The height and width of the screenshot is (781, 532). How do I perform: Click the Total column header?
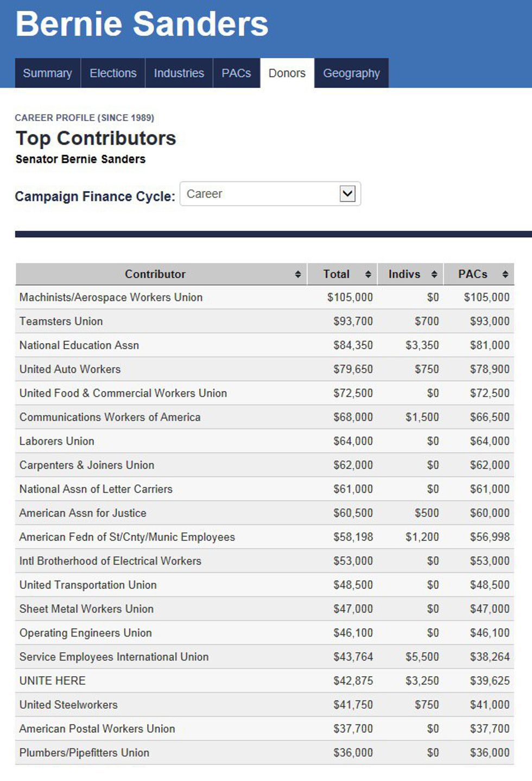pos(336,274)
